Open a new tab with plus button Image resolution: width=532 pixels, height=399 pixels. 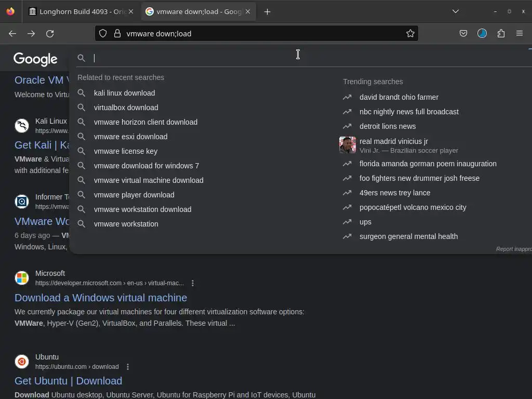click(268, 12)
